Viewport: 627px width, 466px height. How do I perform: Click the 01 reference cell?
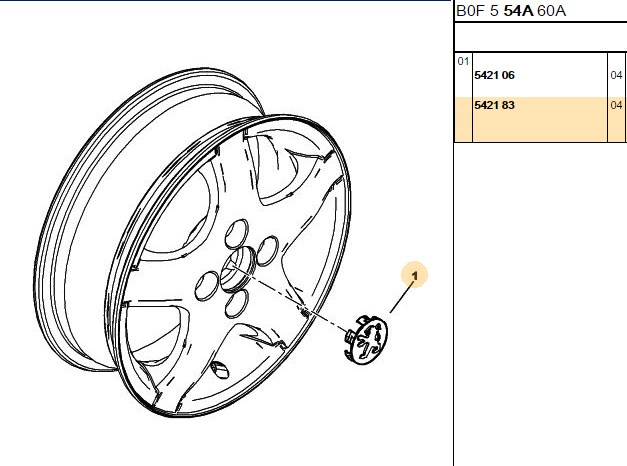pos(463,61)
